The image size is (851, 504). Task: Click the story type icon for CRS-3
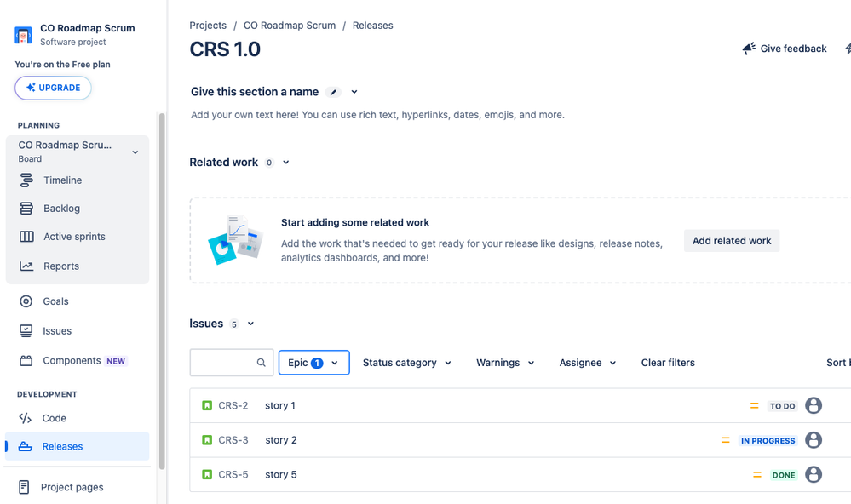[x=207, y=440]
